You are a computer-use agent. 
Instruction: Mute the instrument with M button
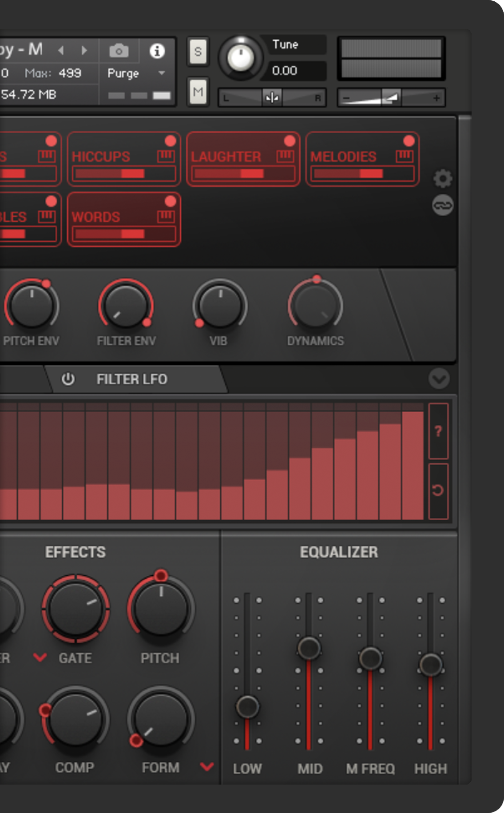point(198,92)
